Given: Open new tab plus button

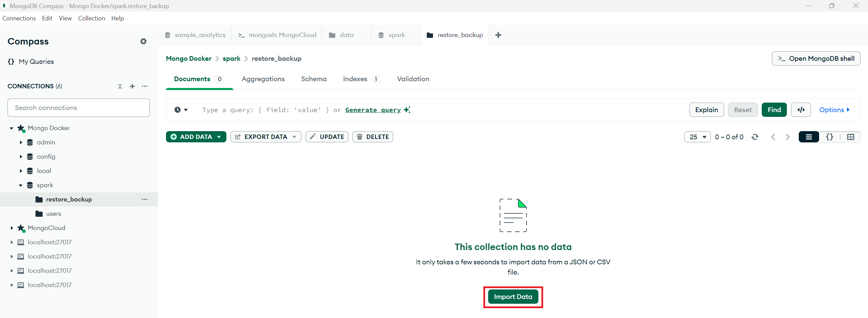Looking at the screenshot, I should pyautogui.click(x=498, y=35).
